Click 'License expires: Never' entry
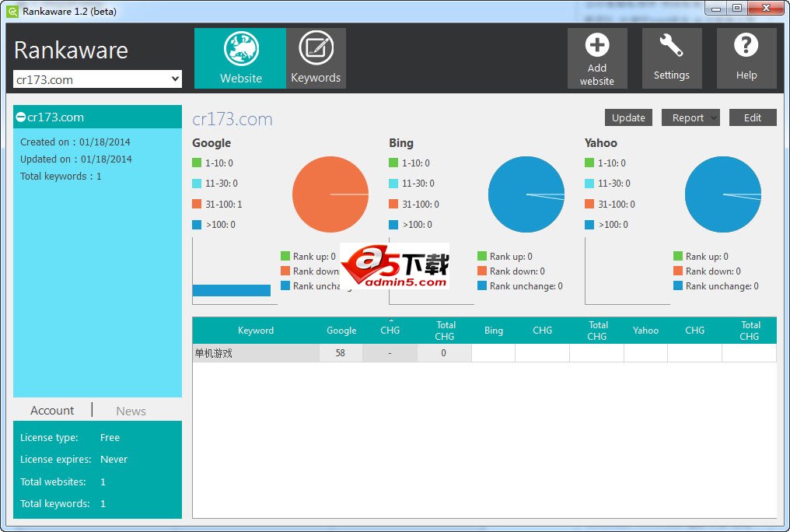Viewport: 790px width, 532px height. click(x=74, y=460)
